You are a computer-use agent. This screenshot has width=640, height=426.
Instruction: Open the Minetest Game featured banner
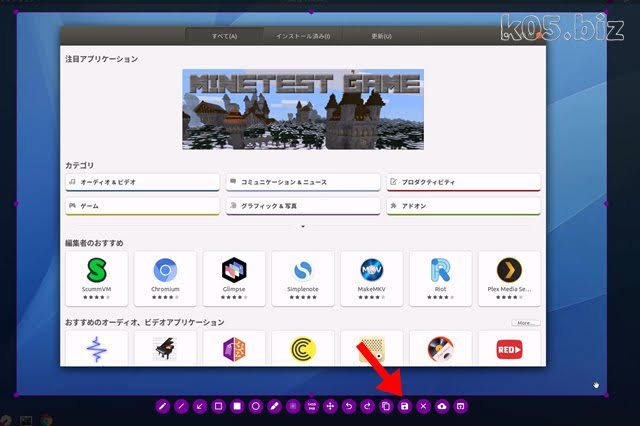coord(303,109)
